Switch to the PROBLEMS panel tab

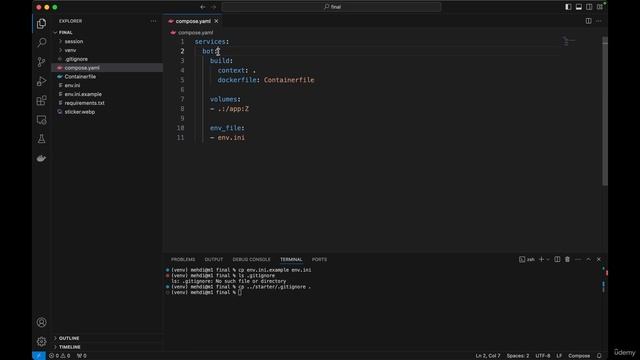tap(183, 260)
